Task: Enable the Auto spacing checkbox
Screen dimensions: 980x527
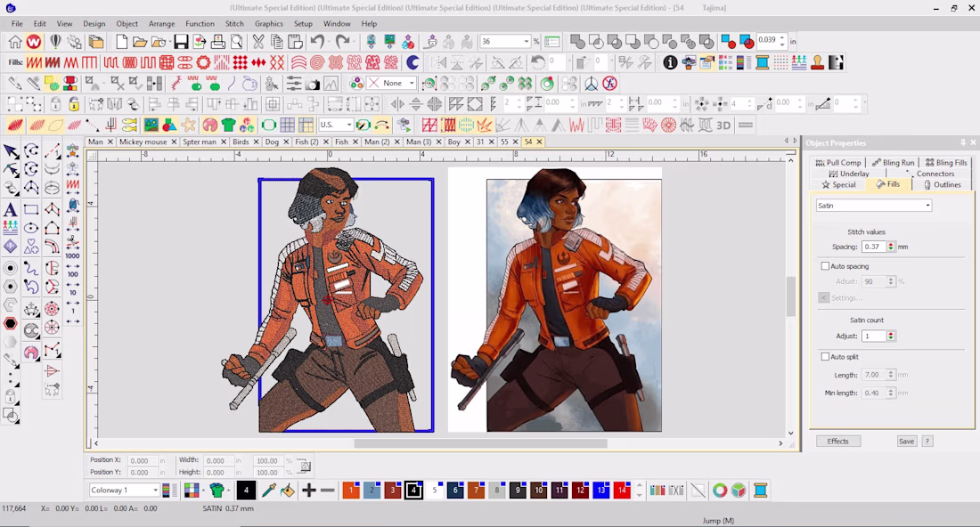Action: click(x=825, y=266)
